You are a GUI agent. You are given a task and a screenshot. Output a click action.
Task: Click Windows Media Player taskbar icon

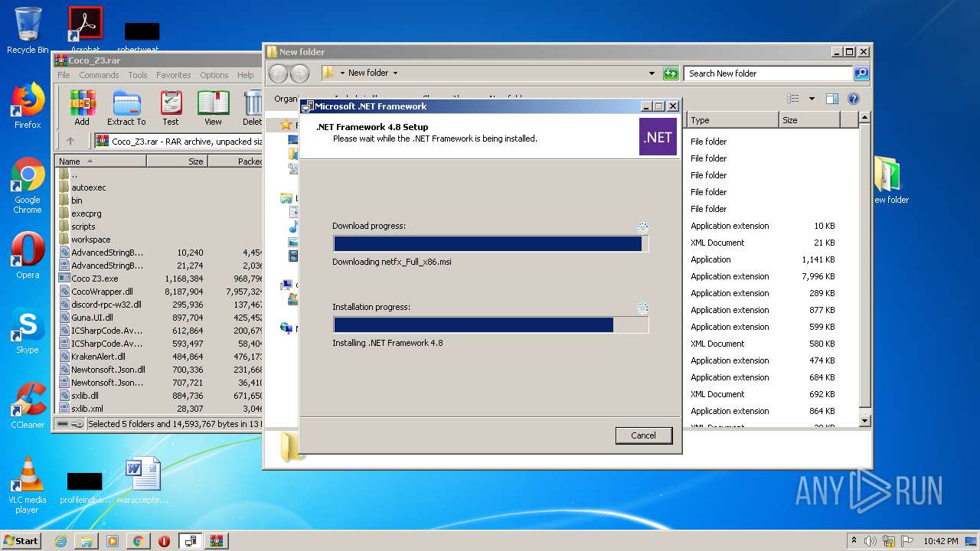pos(113,541)
